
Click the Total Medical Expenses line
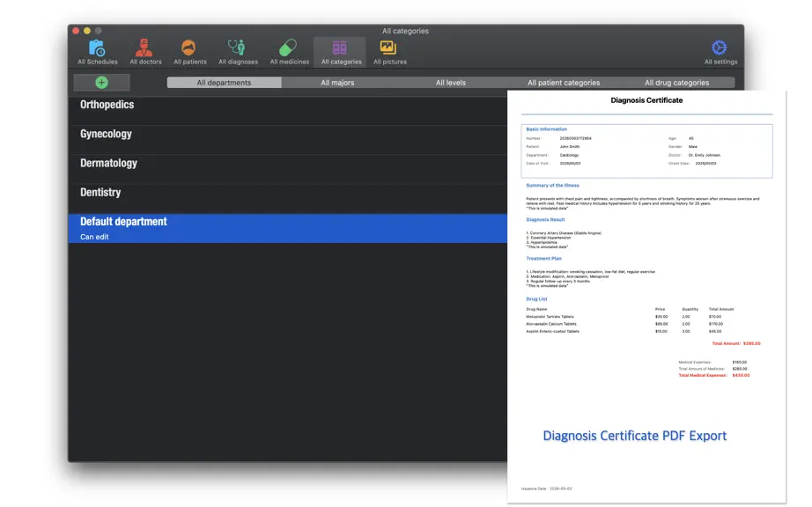(x=714, y=375)
